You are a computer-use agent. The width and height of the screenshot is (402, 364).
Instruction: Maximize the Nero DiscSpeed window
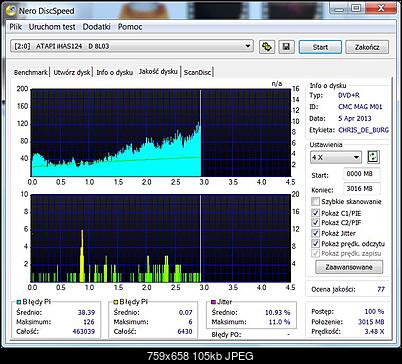coord(356,8)
